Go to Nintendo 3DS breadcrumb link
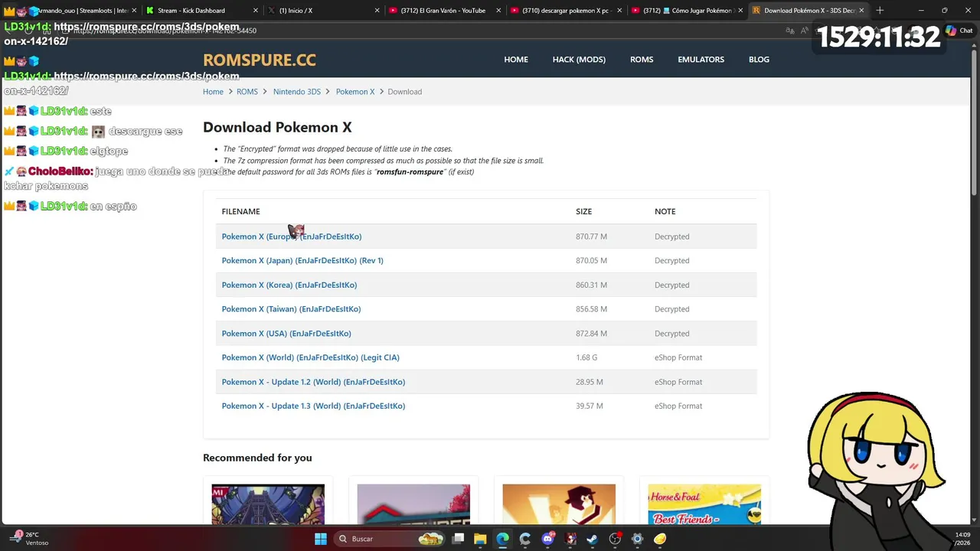 coord(297,92)
